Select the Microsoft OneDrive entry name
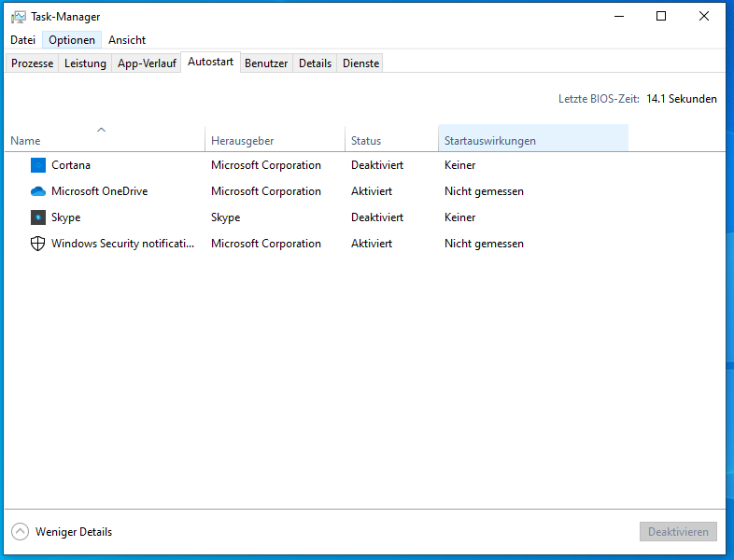 point(100,191)
